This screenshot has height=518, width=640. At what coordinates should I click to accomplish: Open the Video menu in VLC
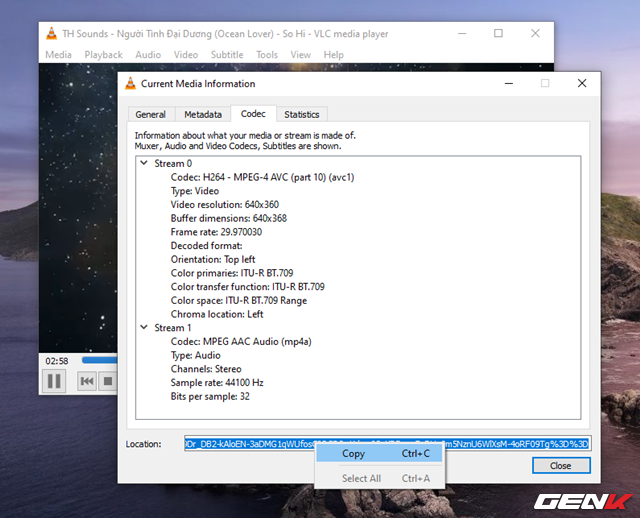186,55
